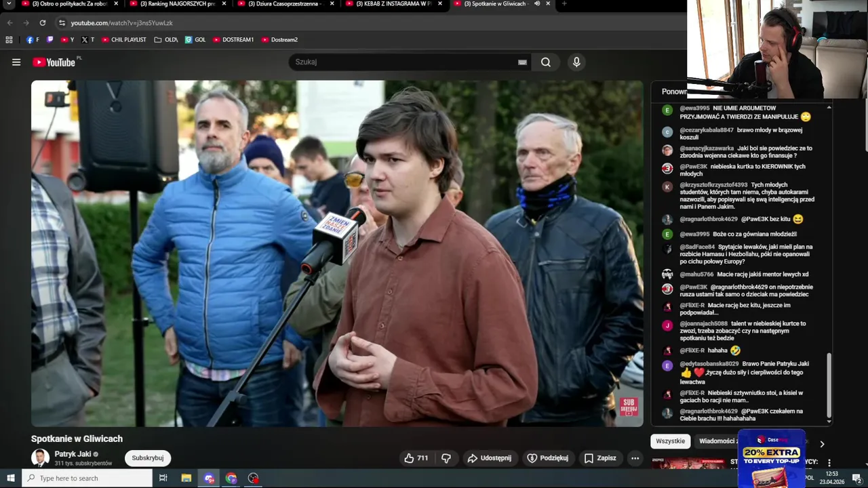Open the three-dot more actions menu

pos(635,458)
